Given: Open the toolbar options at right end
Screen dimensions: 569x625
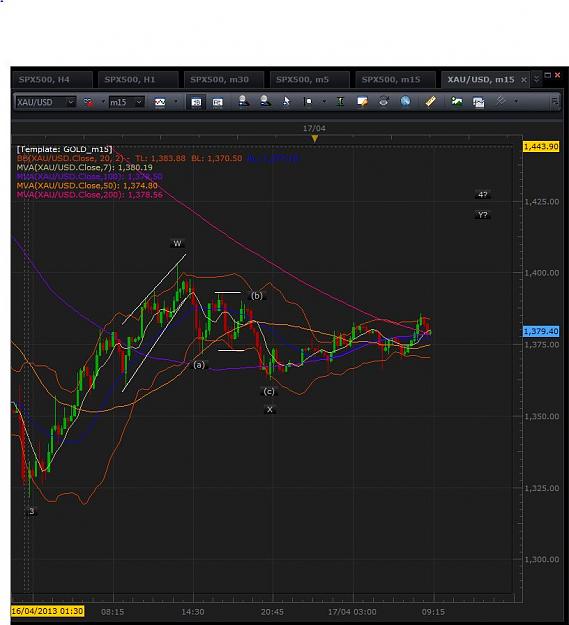Looking at the screenshot, I should click(x=555, y=102).
